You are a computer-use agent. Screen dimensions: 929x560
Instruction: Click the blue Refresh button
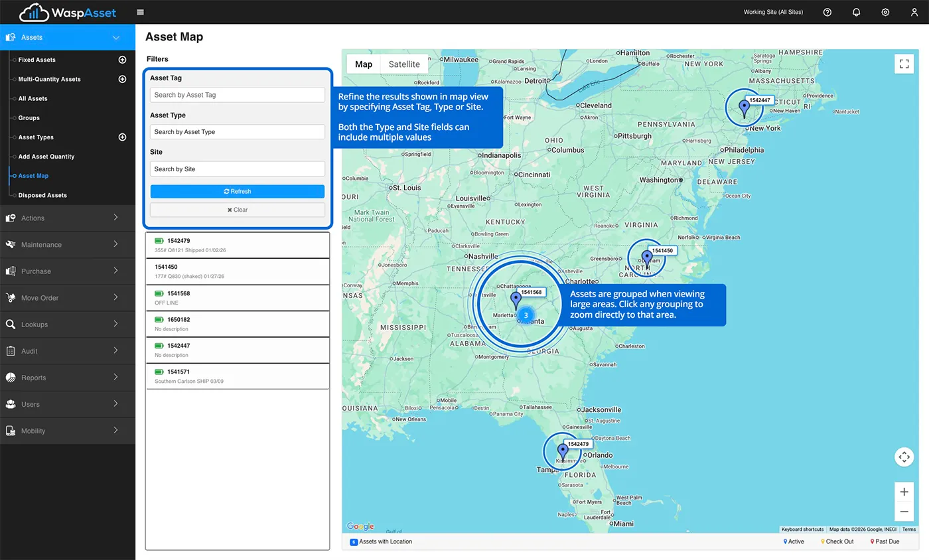(x=237, y=191)
